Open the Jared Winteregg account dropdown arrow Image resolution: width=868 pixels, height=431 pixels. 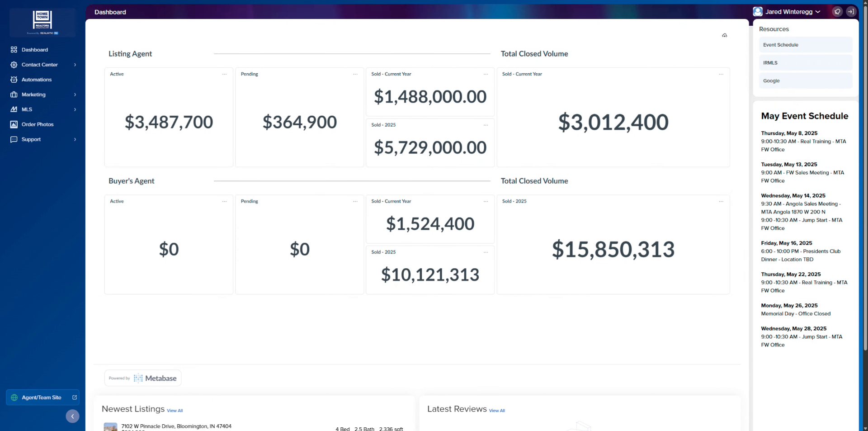[818, 12]
